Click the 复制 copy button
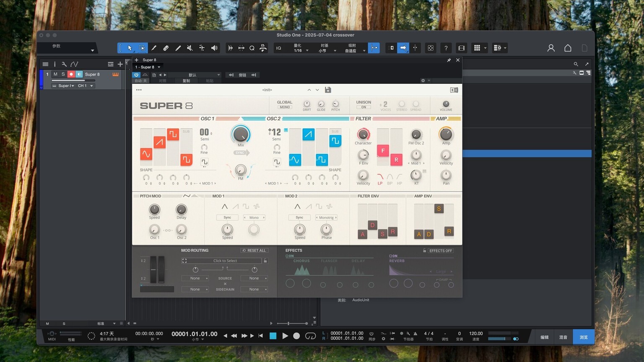 [186, 81]
